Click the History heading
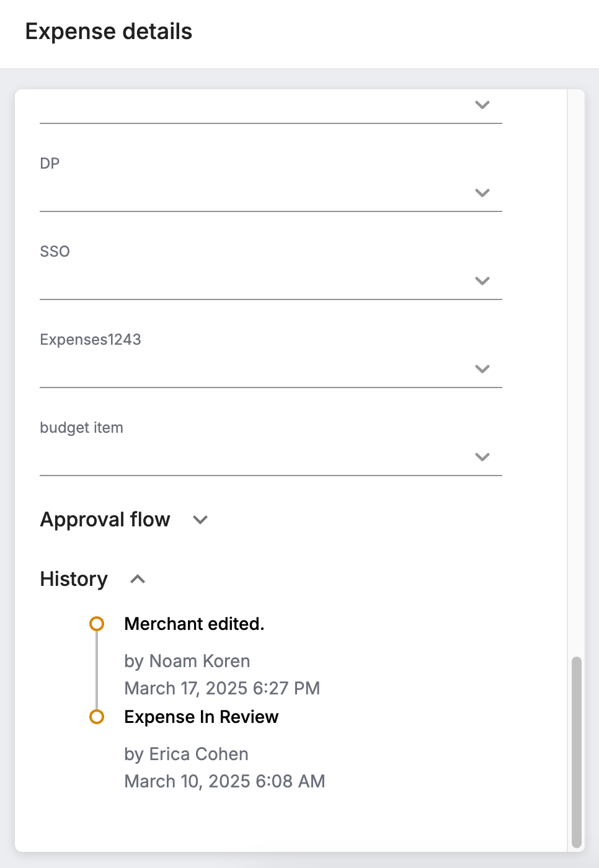The image size is (599, 868). [x=74, y=579]
